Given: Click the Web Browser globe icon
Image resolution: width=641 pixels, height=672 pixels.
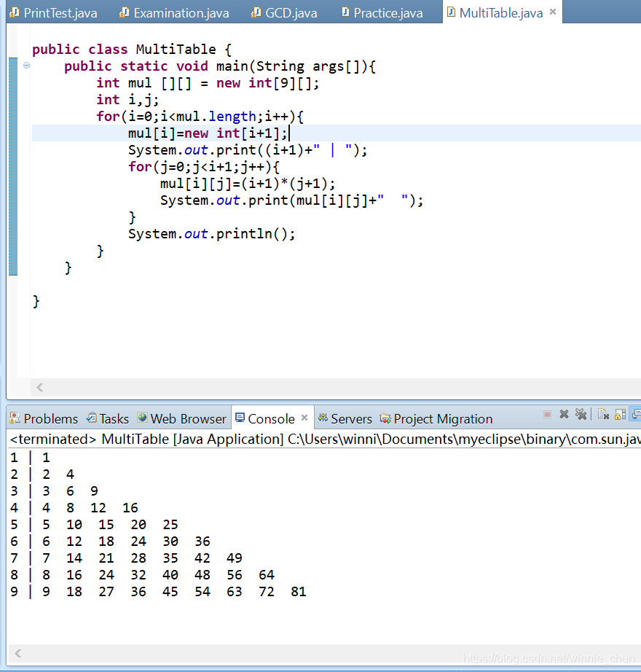Looking at the screenshot, I should [142, 418].
